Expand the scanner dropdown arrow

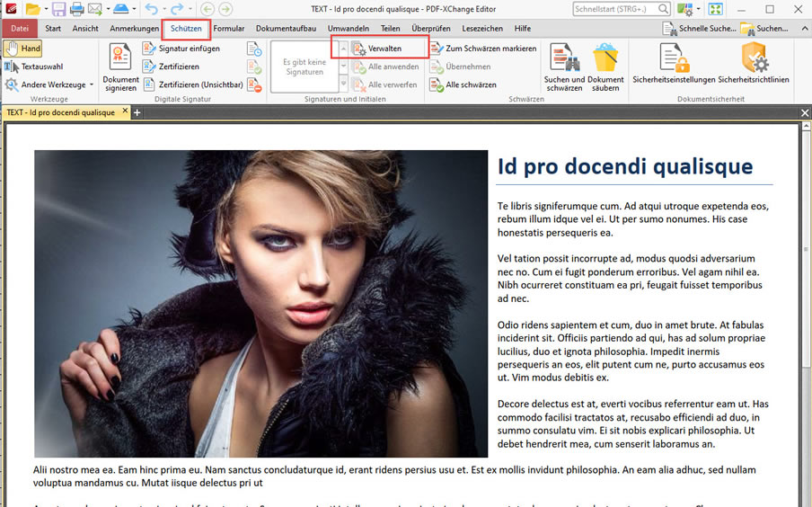[134, 9]
